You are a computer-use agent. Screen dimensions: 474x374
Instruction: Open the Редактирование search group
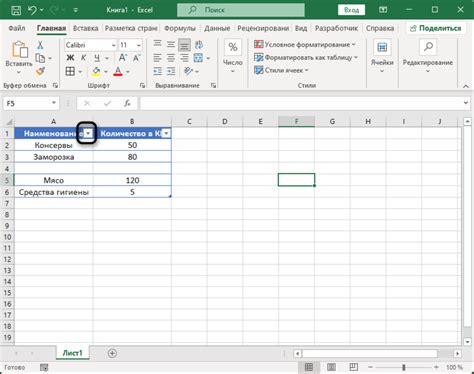(x=428, y=57)
